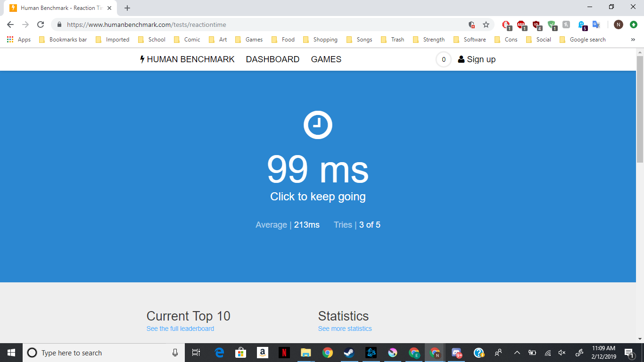The width and height of the screenshot is (644, 362).
Task: Open the Apps bookmarks shortcut
Action: [x=19, y=40]
